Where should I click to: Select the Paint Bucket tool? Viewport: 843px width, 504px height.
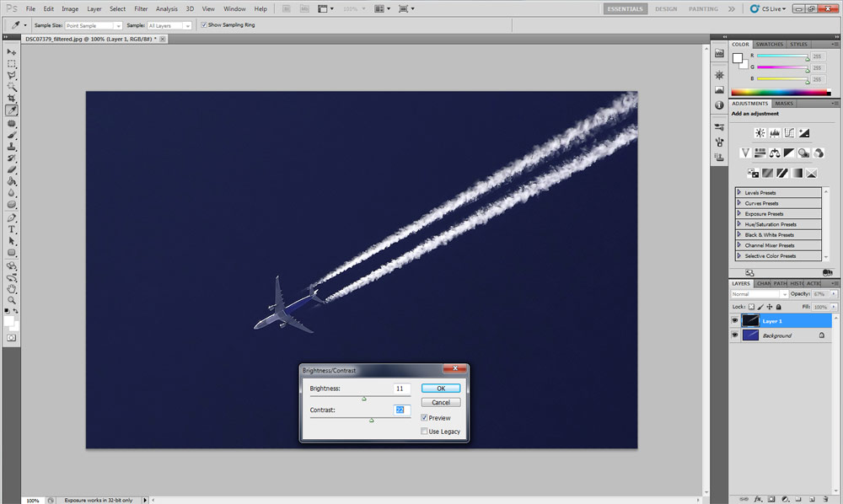click(x=11, y=181)
